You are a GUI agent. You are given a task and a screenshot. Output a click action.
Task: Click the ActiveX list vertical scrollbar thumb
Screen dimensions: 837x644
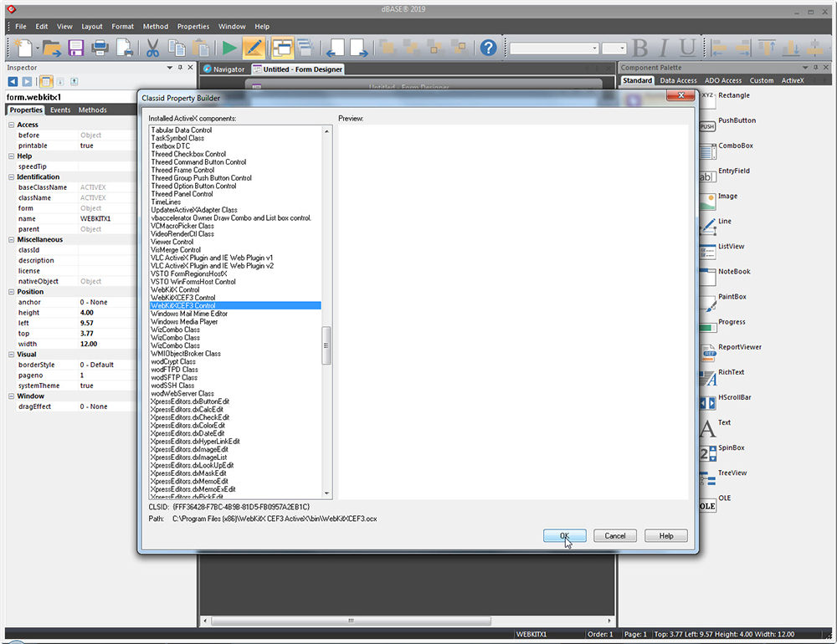tap(326, 345)
